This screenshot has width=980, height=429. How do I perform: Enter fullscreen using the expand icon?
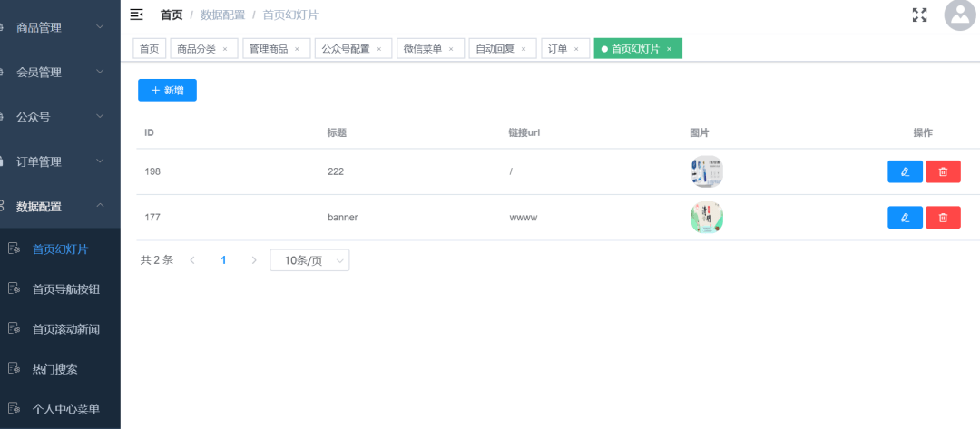tap(919, 15)
